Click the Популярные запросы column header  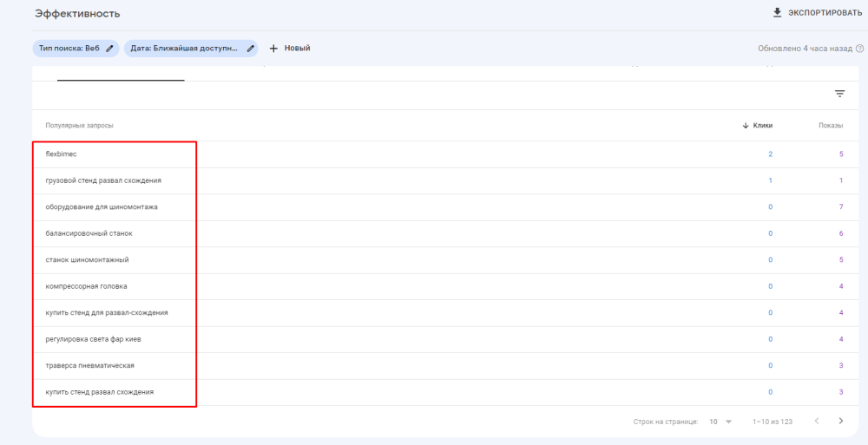coord(79,126)
